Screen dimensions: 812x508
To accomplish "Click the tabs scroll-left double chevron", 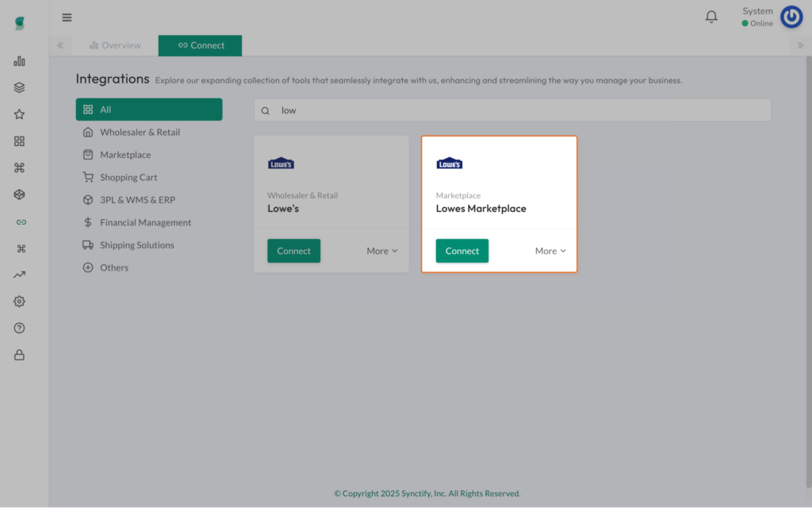I will 60,45.
